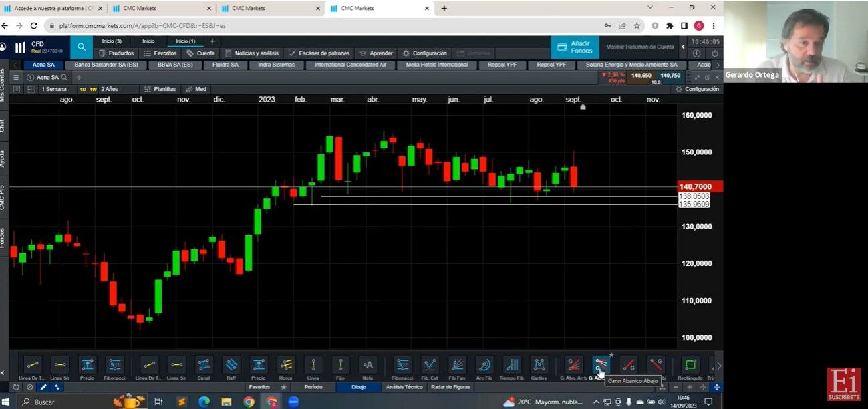
Task: Click the zoom-out minus icon on chart
Action: pos(676,387)
